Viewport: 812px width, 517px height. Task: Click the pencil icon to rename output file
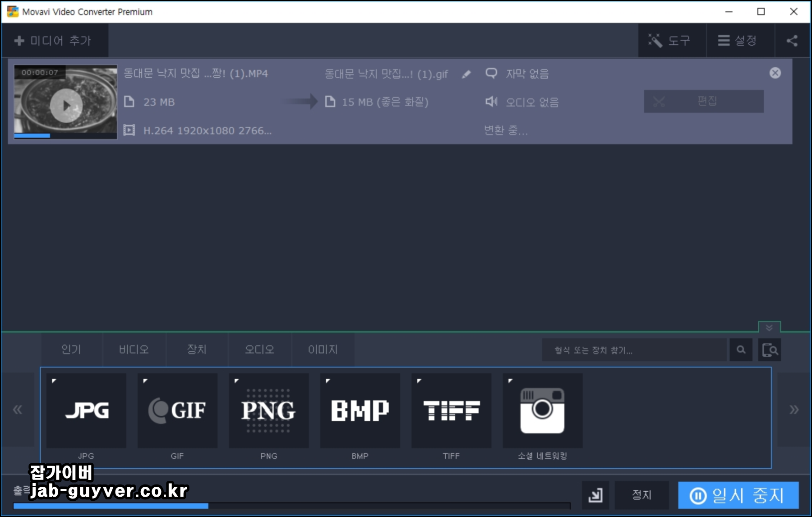point(466,74)
